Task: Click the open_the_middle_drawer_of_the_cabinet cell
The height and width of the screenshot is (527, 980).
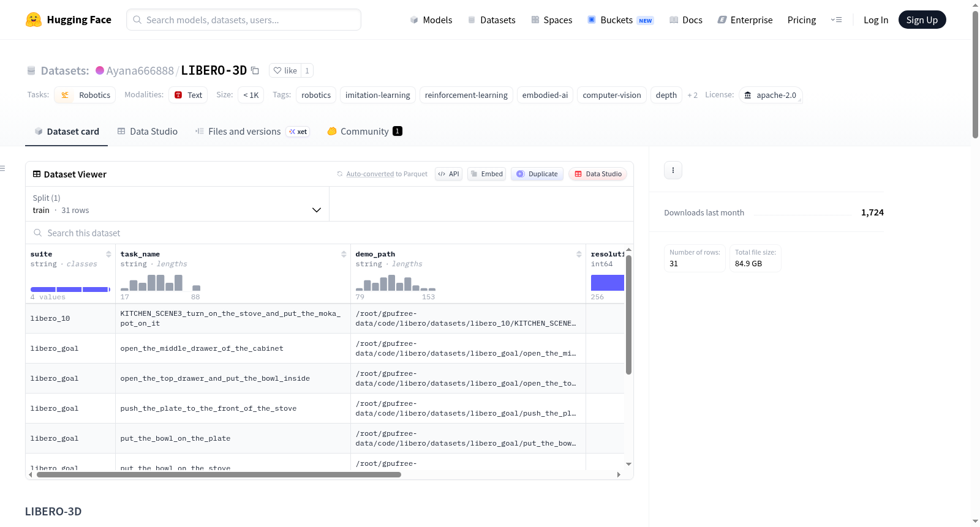Action: coord(233,348)
